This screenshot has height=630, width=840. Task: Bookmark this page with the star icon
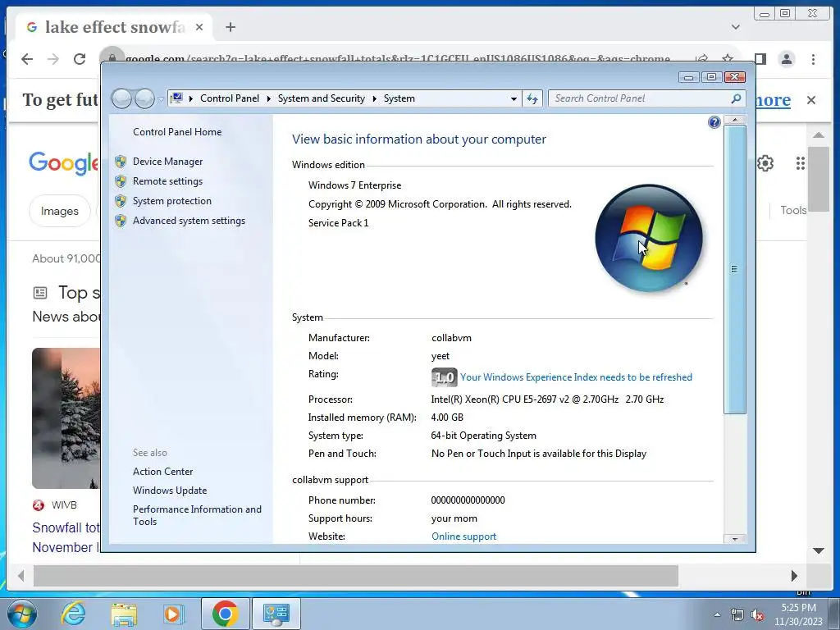(727, 59)
